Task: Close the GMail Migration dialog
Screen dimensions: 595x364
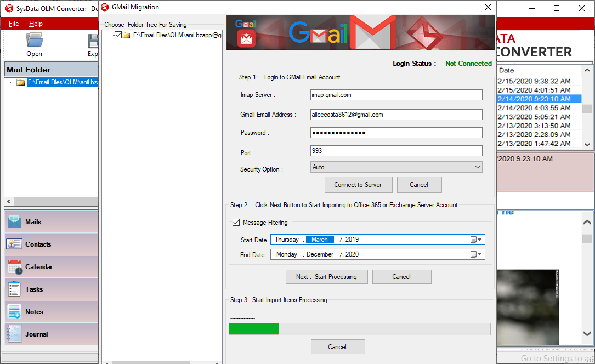Action: (x=488, y=7)
